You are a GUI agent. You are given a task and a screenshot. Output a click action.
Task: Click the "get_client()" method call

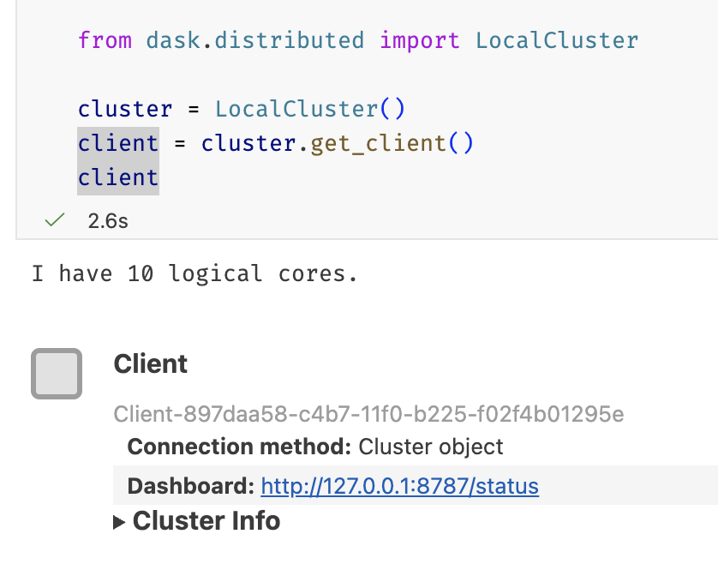click(392, 143)
